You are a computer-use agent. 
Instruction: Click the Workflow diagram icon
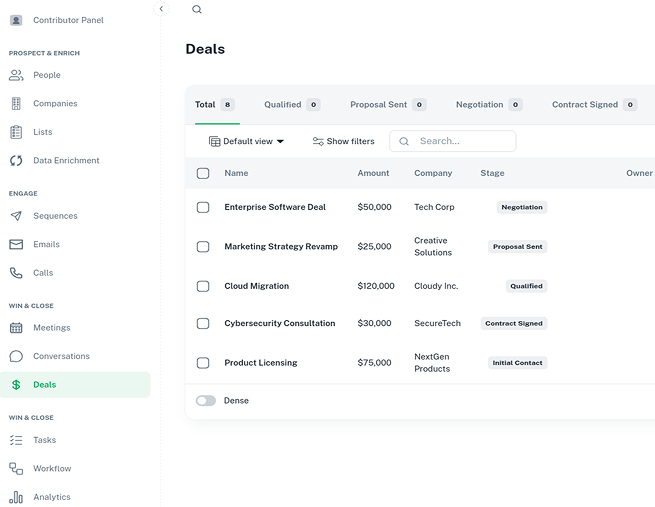click(16, 469)
